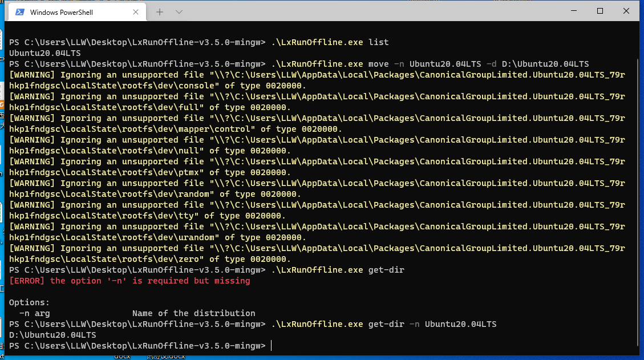Click the 'Options:' heading line

pyautogui.click(x=29, y=302)
